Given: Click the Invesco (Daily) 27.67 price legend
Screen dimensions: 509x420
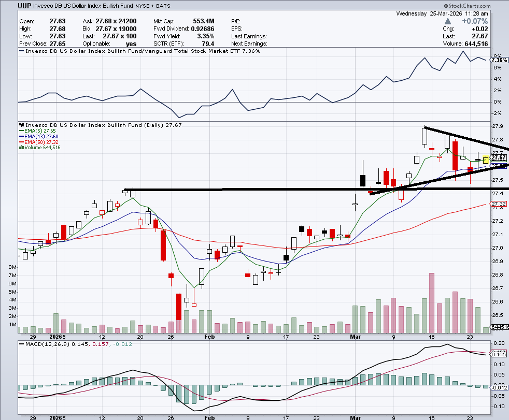Looking at the screenshot, I should pos(104,125).
